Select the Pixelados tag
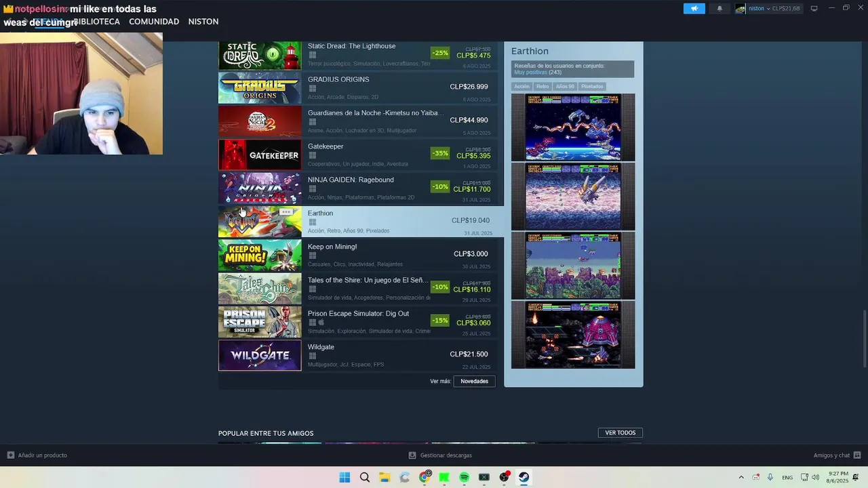Viewport: 868px width, 488px height. tap(592, 86)
